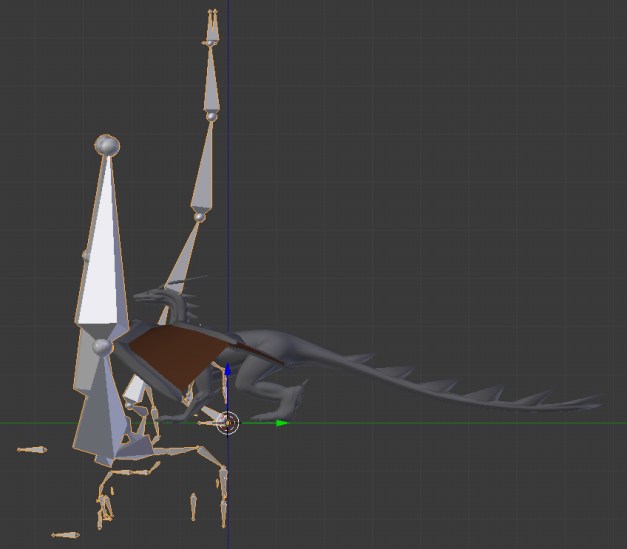
Task: Select the sphere joint beside the brown wing
Action: (101, 347)
